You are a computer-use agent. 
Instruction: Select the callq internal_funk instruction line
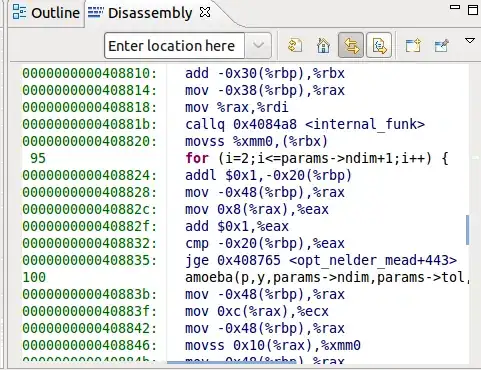pyautogui.click(x=305, y=124)
